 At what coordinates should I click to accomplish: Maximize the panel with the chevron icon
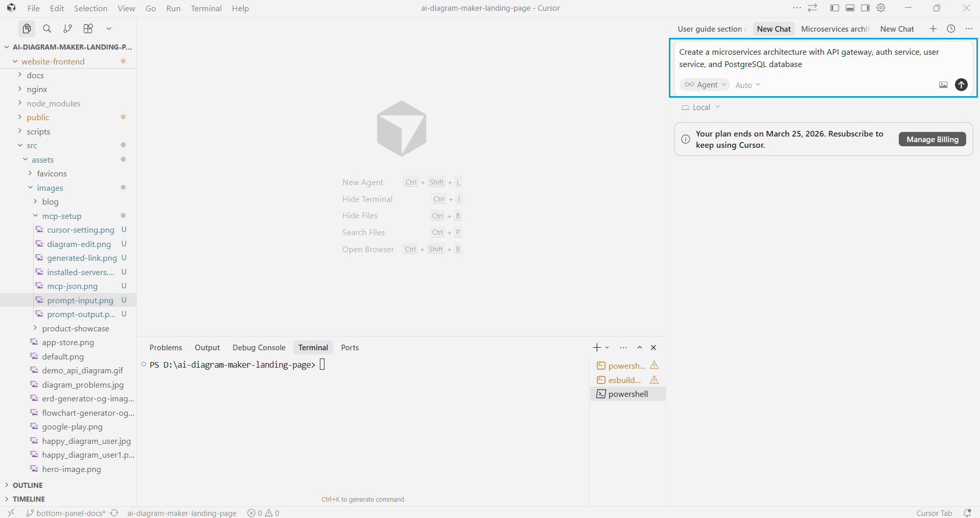tap(639, 347)
